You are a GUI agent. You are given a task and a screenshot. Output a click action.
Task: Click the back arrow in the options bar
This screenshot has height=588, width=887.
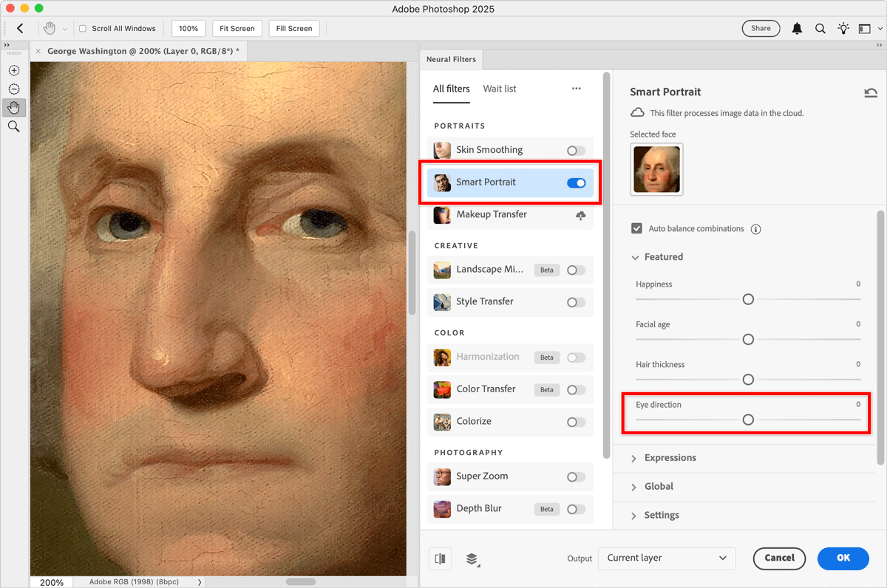20,28
